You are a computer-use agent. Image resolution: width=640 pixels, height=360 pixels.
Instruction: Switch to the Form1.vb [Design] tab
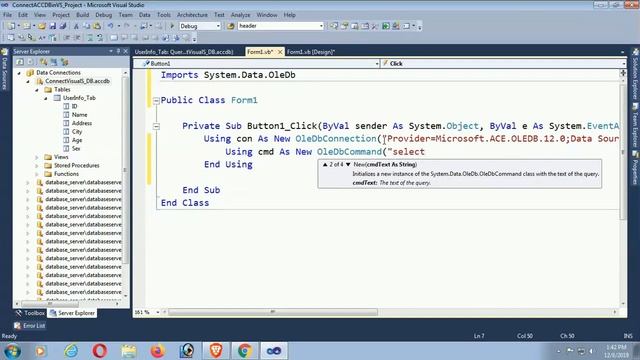pyautogui.click(x=311, y=52)
